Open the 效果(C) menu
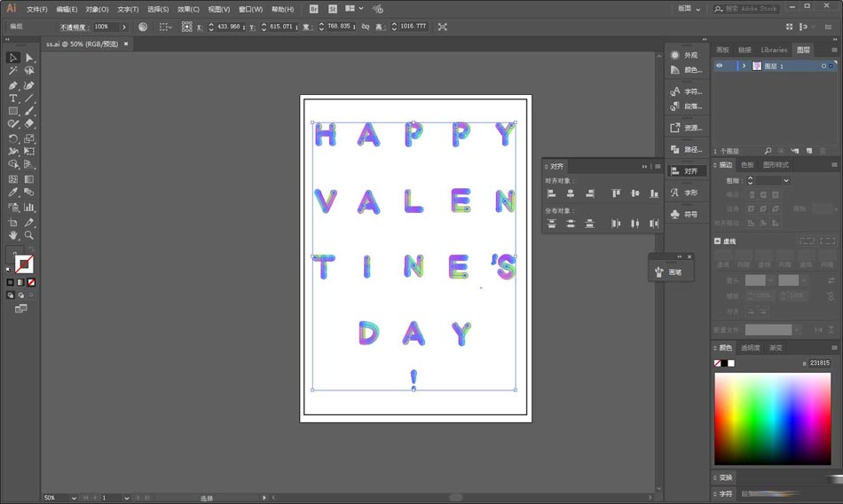 [188, 9]
